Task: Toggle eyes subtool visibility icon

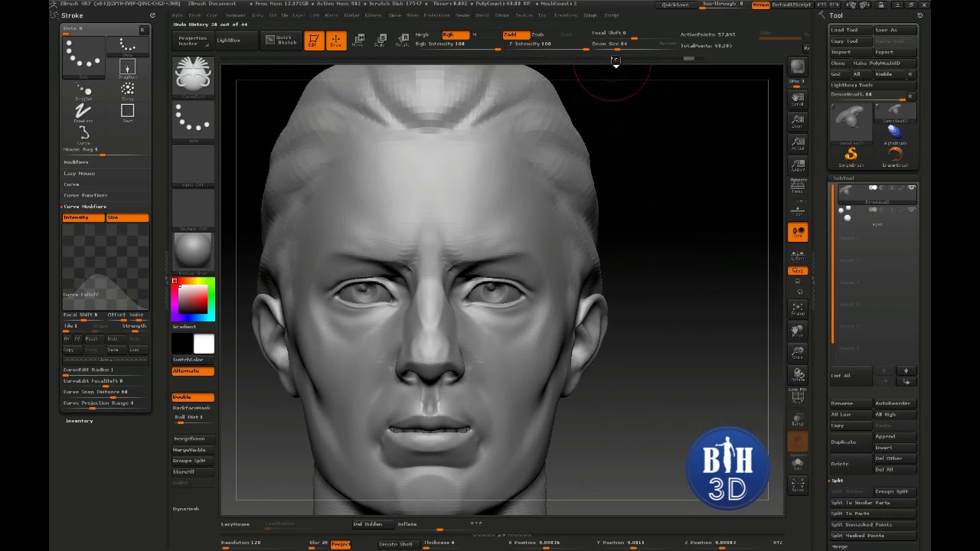Action: point(911,210)
